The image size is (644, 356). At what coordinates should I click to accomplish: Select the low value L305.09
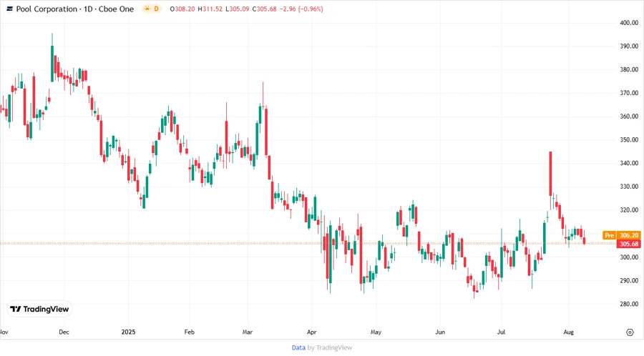237,9
